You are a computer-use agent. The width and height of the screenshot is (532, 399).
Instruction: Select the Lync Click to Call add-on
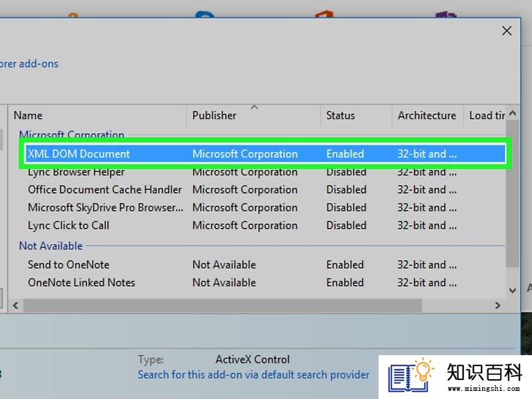tap(265, 226)
